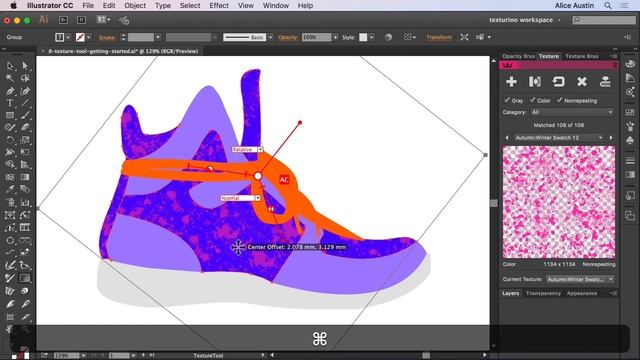Select the highlighted Texture tool
Image resolution: width=640 pixels, height=360 pixels.
click(25, 278)
